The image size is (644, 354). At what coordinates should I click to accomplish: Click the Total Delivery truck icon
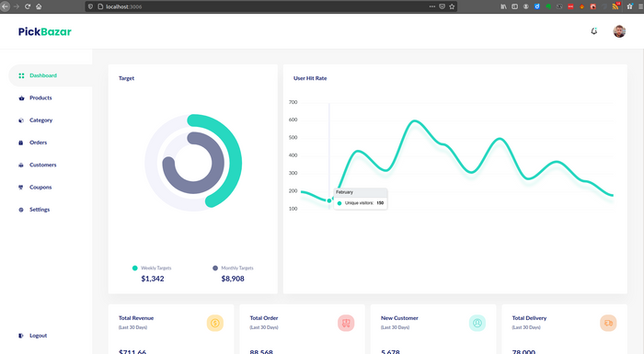coord(608,324)
